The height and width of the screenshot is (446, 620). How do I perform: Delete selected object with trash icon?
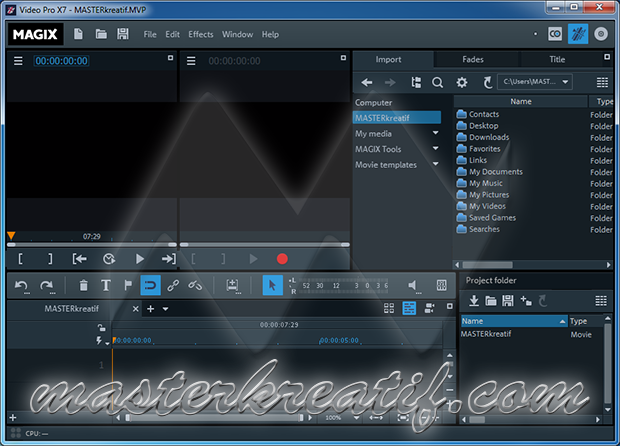click(x=83, y=285)
